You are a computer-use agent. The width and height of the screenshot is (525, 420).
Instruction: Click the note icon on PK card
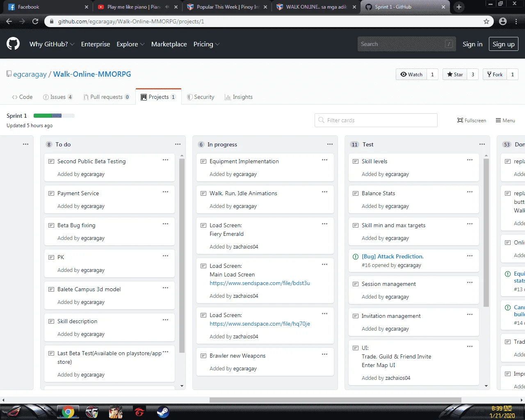tap(51, 258)
